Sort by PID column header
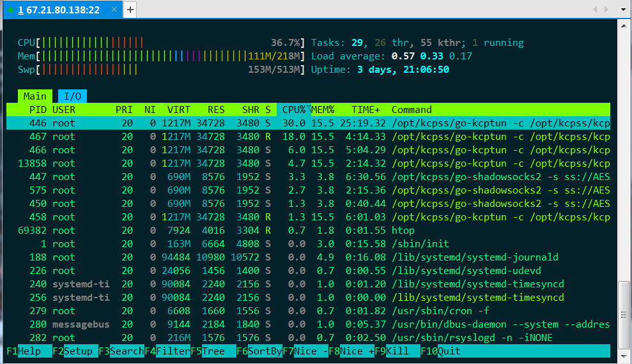The image size is (632, 364). pyautogui.click(x=38, y=110)
